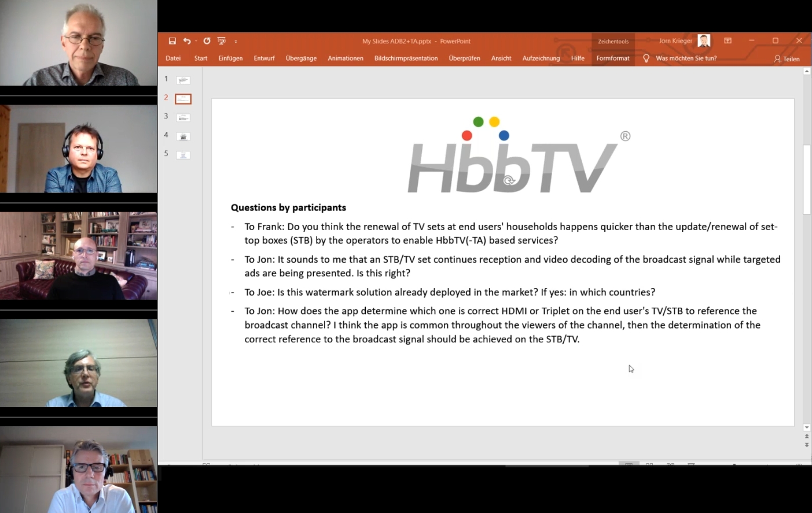This screenshot has height=513, width=812.
Task: Click the Jörn Krieger account name
Action: click(675, 40)
